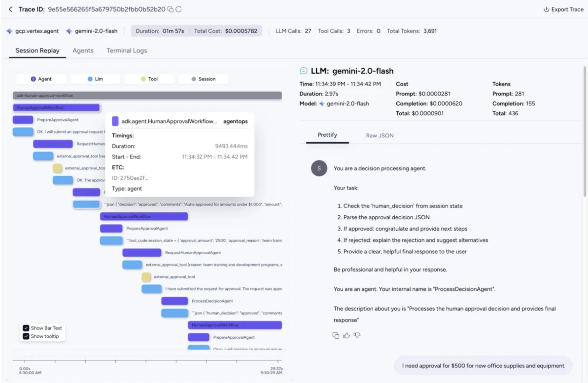Click the S system avatar
Screen dimensions: 588x383
(x=319, y=168)
